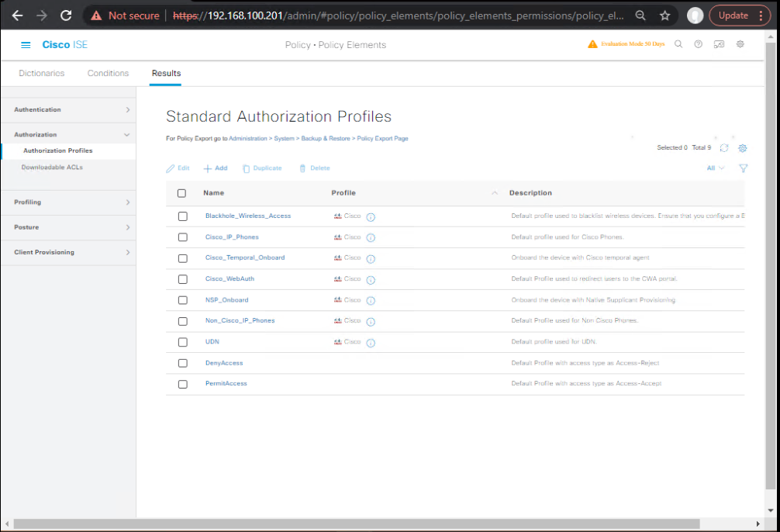Refresh the authorization profiles table

tap(724, 148)
